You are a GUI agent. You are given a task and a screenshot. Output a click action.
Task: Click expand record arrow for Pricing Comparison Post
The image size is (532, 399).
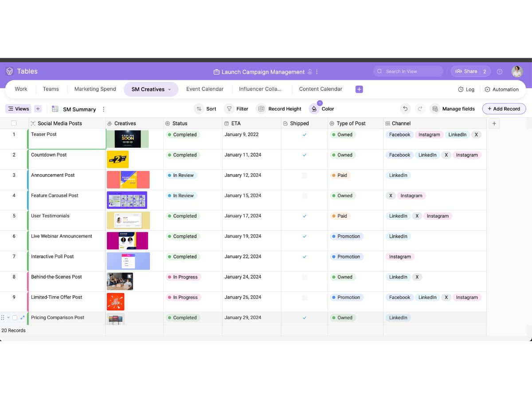[23, 317]
